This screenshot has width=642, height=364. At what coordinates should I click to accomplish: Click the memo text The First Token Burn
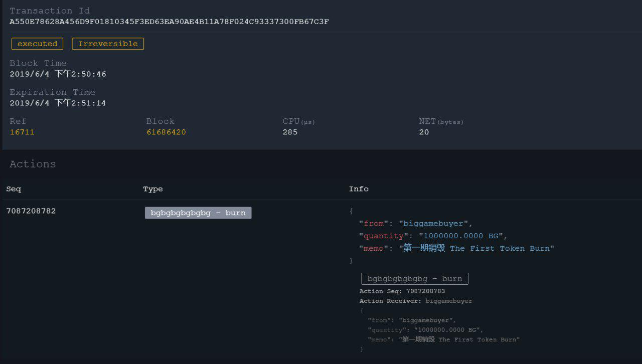pos(502,248)
